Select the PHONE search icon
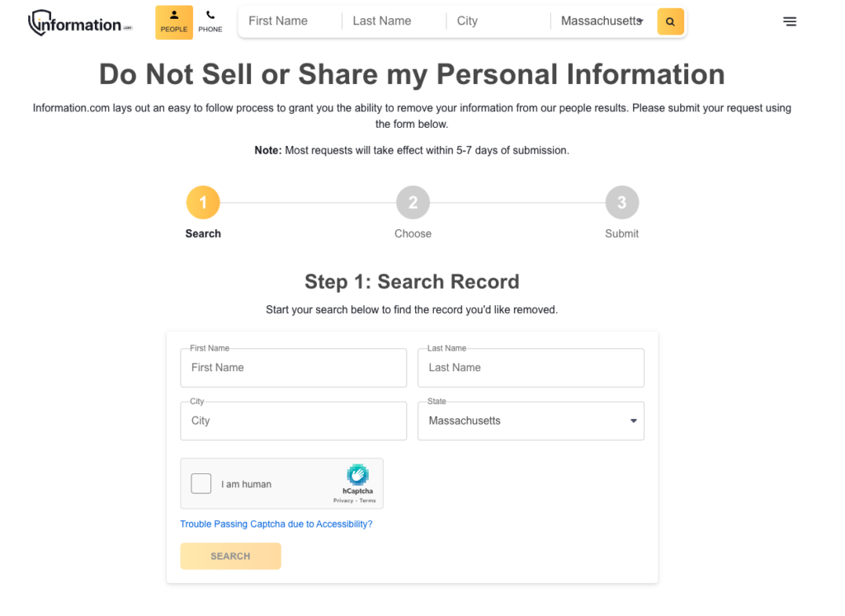Screen dimensions: 845x616 click(210, 21)
